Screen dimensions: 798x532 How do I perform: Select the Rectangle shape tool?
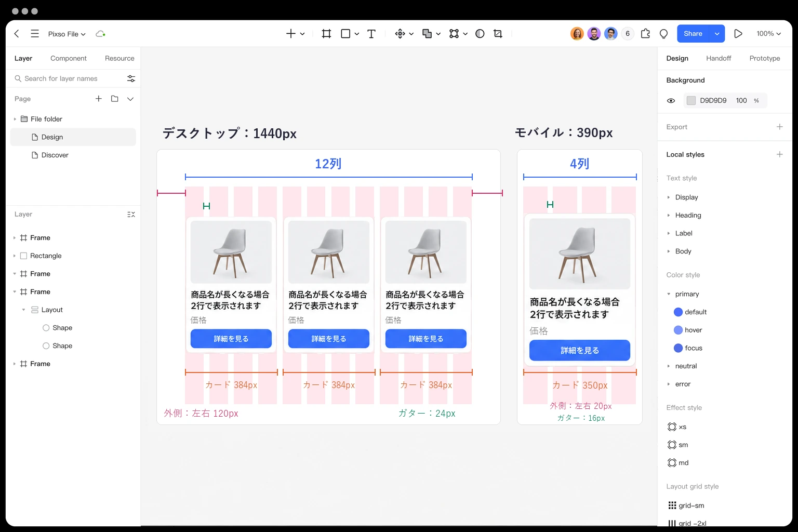(345, 34)
